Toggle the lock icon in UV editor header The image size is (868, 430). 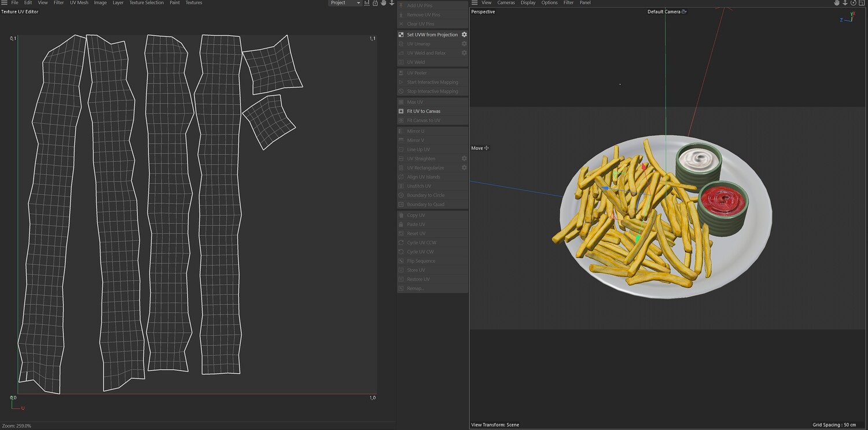coord(375,3)
